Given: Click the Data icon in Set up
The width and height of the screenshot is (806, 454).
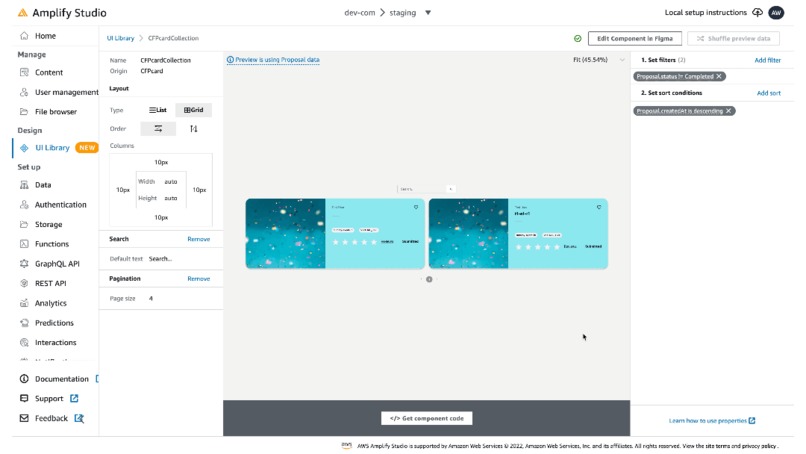Looking at the screenshot, I should (24, 185).
